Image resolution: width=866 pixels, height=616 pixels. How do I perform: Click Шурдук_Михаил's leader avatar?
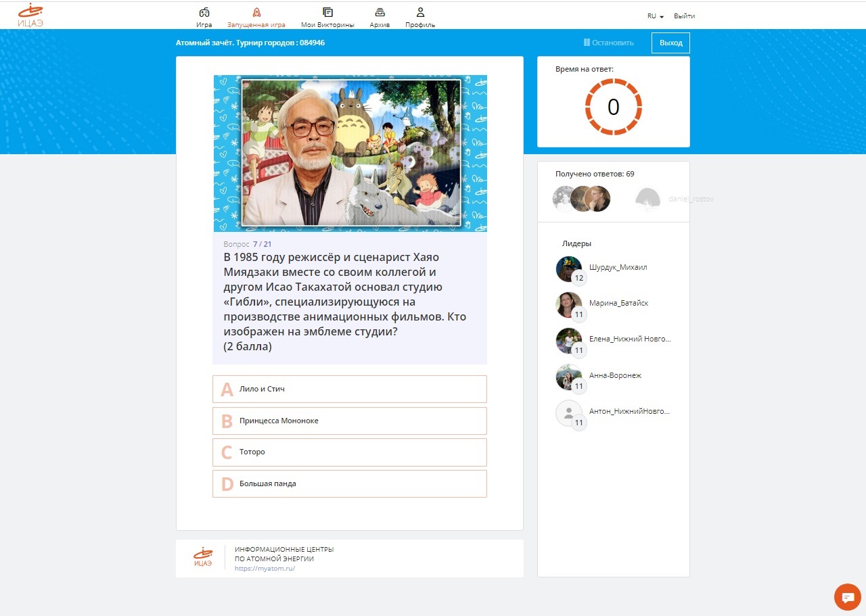(x=568, y=268)
